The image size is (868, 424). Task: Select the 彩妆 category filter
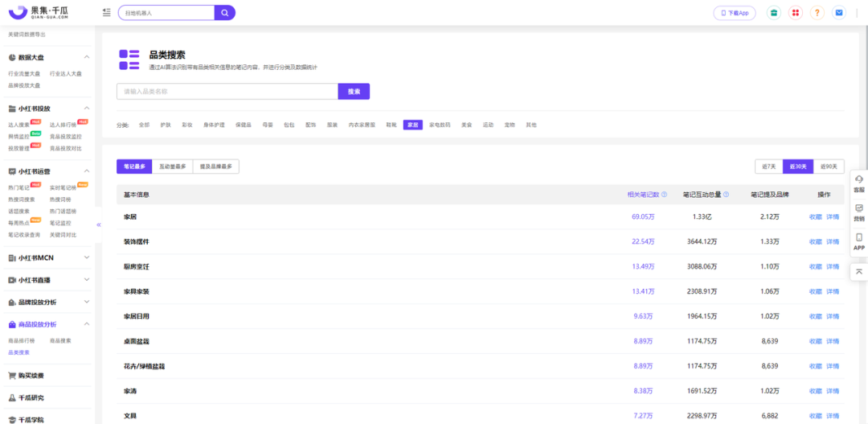click(187, 125)
